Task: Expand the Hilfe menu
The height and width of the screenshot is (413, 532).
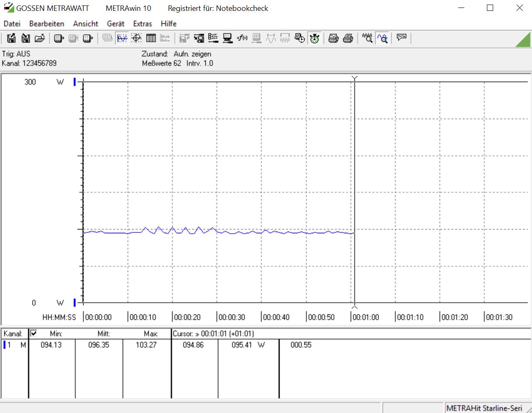Action: coord(169,24)
